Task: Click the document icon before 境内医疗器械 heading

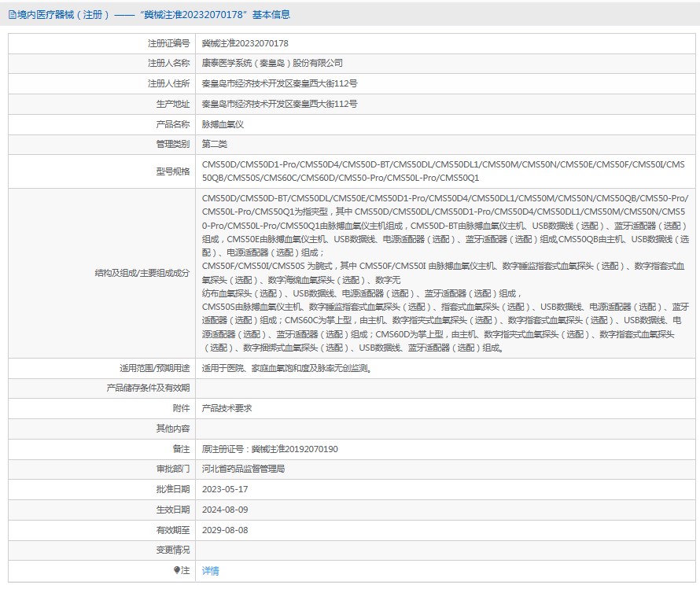Action: coord(13,15)
